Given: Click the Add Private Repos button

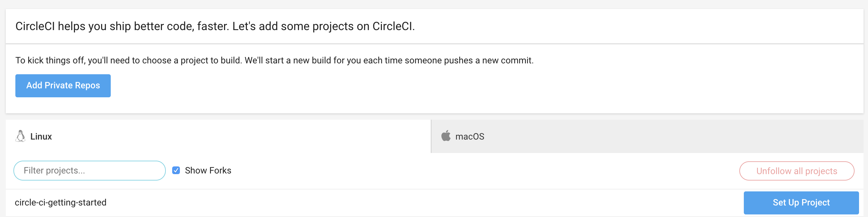Looking at the screenshot, I should 63,85.
